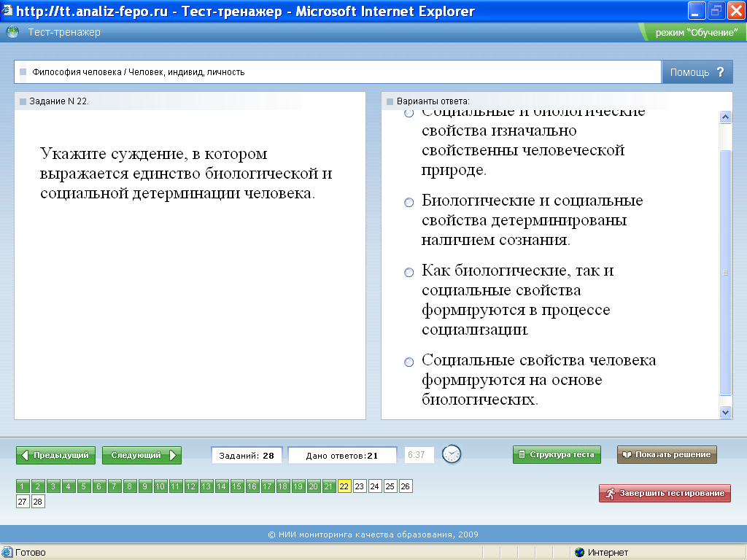
Task: Click the answers scrollbar down arrow
Action: [725, 413]
